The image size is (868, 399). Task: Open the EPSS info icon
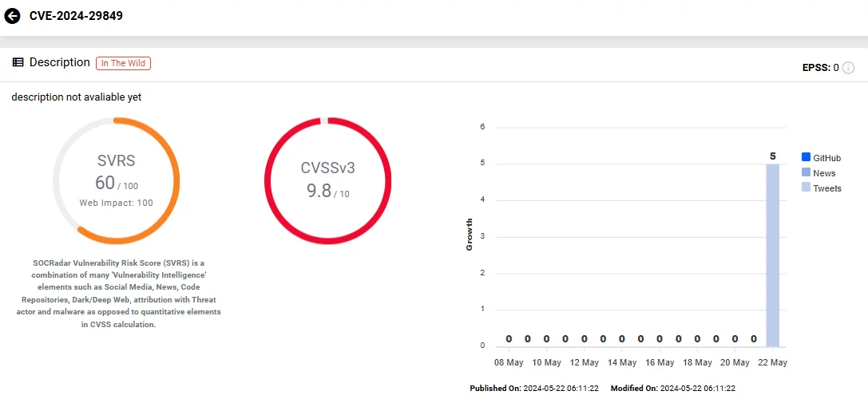tap(848, 68)
